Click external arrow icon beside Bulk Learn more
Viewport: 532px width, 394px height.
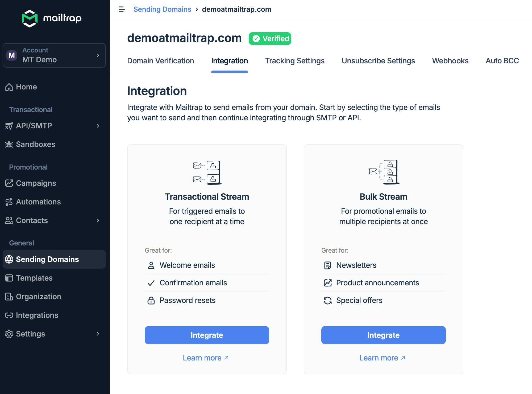[x=403, y=358]
